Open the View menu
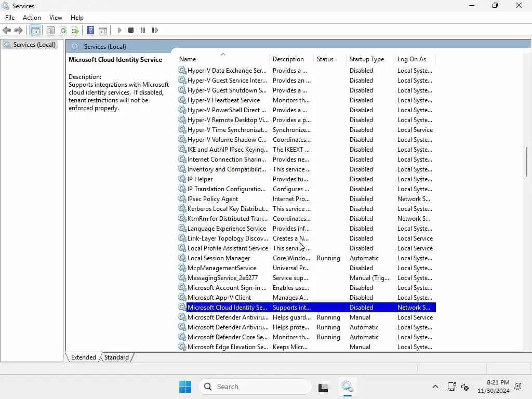This screenshot has width=532, height=399. 56,18
